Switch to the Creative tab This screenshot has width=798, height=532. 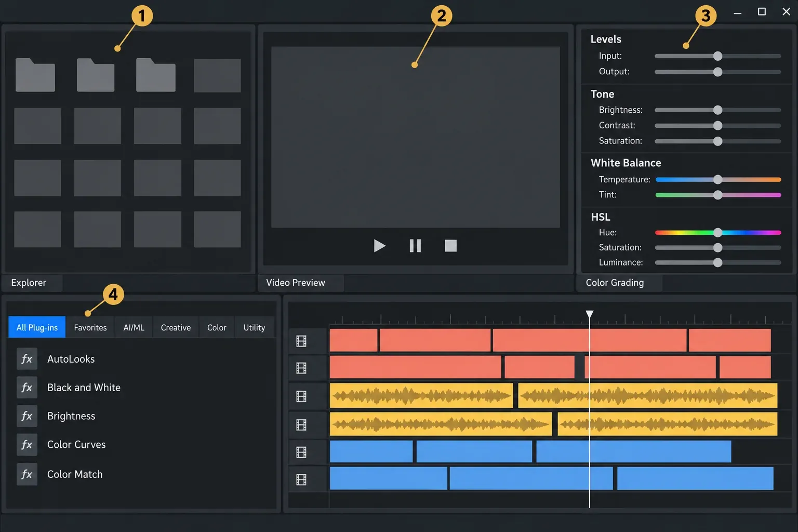tap(176, 327)
